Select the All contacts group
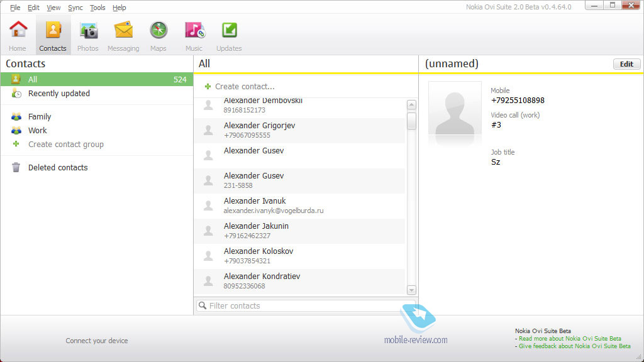 97,79
